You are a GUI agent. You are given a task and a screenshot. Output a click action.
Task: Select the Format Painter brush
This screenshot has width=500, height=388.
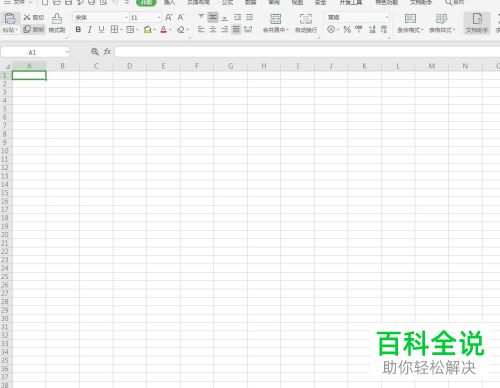click(x=57, y=19)
